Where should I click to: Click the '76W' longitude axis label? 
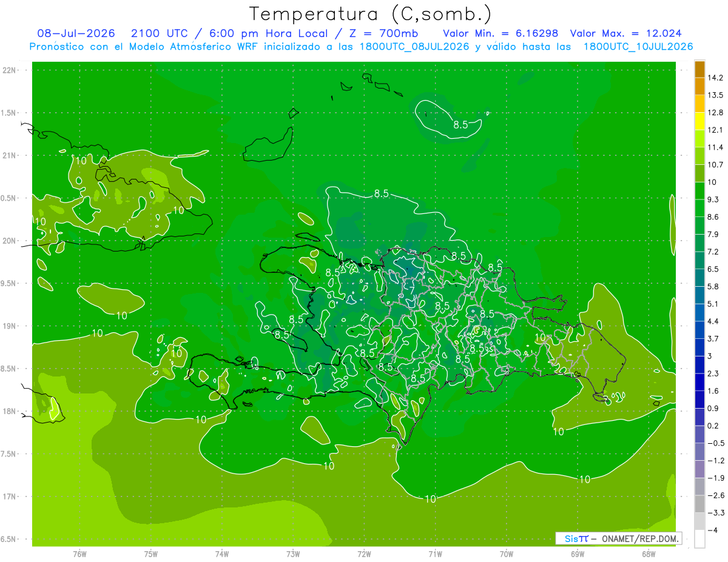pos(79,554)
